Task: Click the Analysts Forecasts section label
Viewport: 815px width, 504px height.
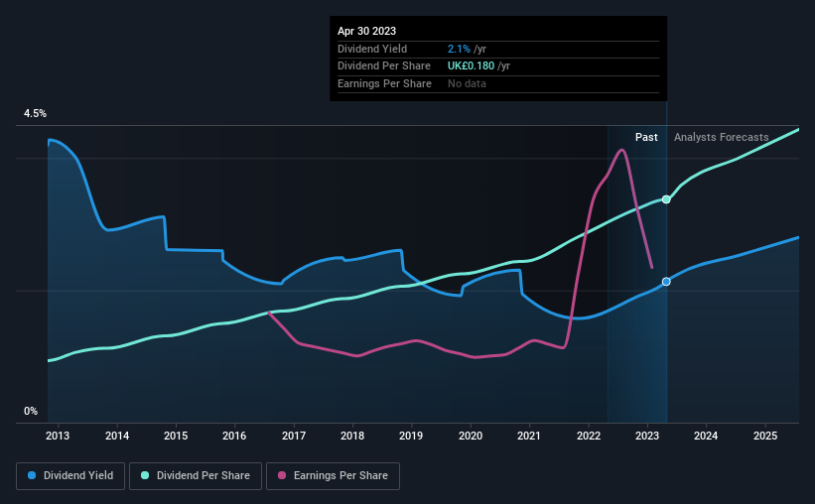Action: click(722, 137)
